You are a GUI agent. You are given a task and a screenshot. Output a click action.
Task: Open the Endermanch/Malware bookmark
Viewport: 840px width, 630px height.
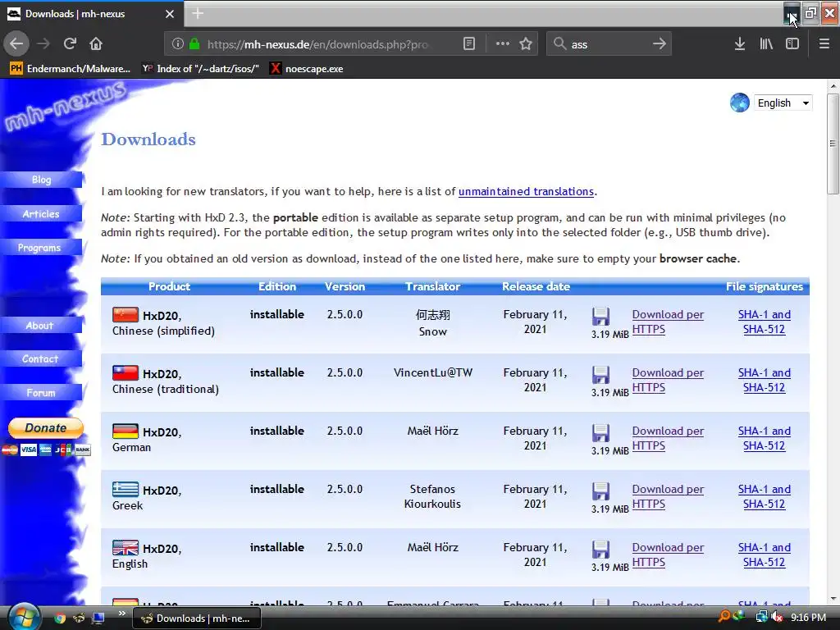(x=71, y=69)
